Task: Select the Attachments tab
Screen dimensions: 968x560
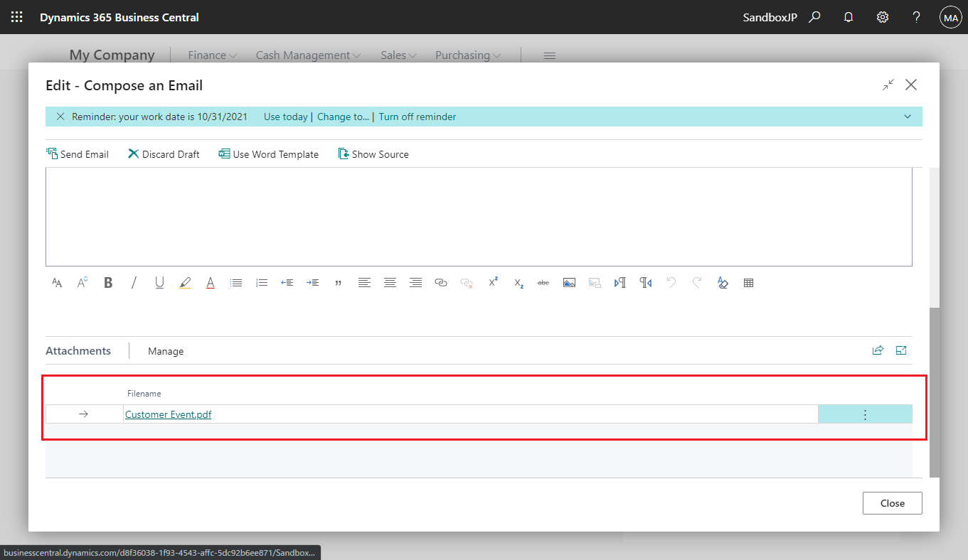Action: (78, 350)
